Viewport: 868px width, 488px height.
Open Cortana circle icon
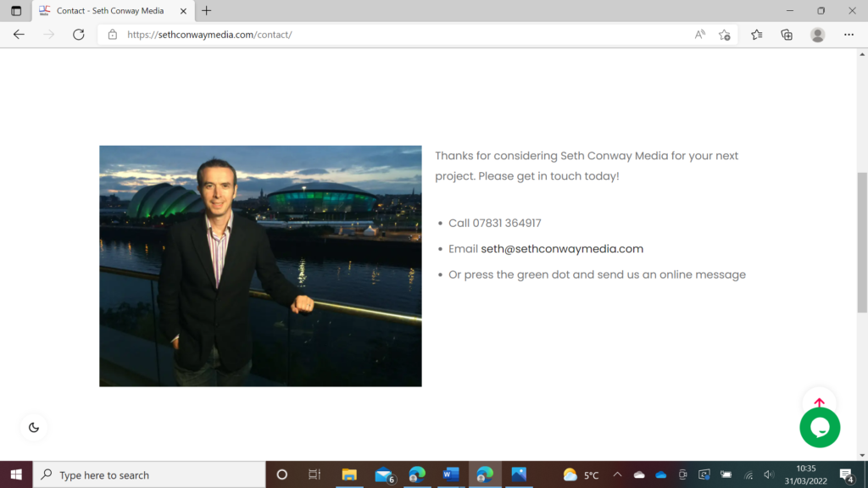(x=281, y=474)
